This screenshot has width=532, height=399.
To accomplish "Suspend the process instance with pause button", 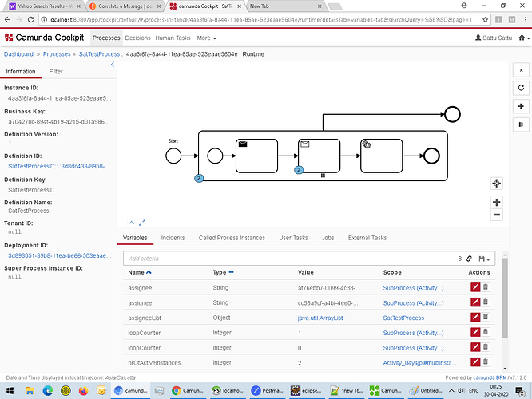I will (521, 124).
